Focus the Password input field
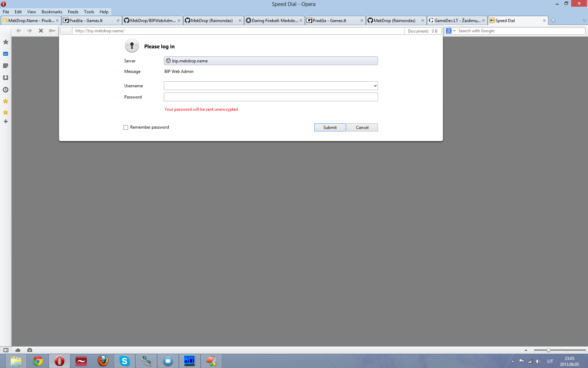 pos(271,97)
